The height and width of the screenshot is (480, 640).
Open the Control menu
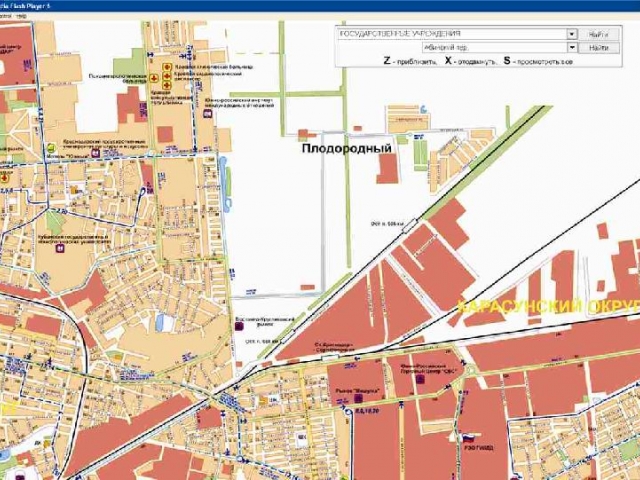(x=8, y=17)
